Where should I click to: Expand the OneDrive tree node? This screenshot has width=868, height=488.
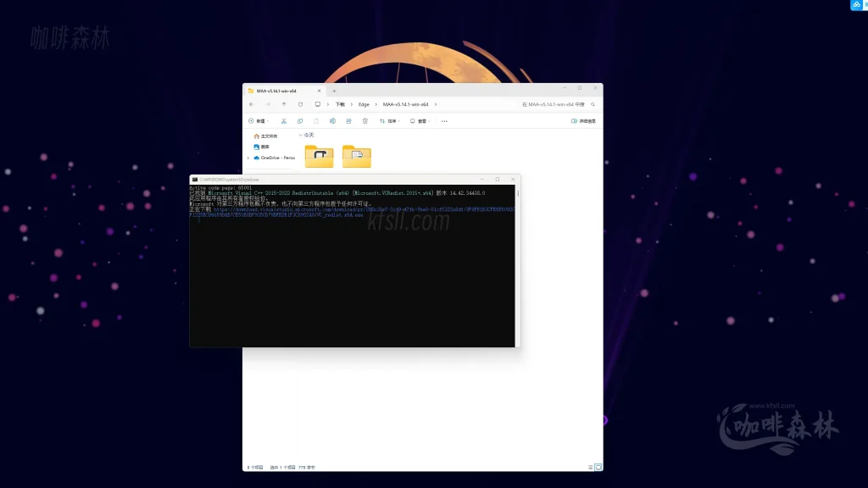tap(248, 158)
